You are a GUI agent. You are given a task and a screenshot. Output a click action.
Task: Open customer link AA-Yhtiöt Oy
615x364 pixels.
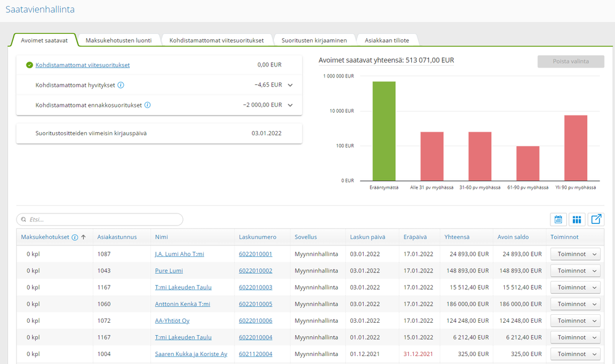[172, 321]
